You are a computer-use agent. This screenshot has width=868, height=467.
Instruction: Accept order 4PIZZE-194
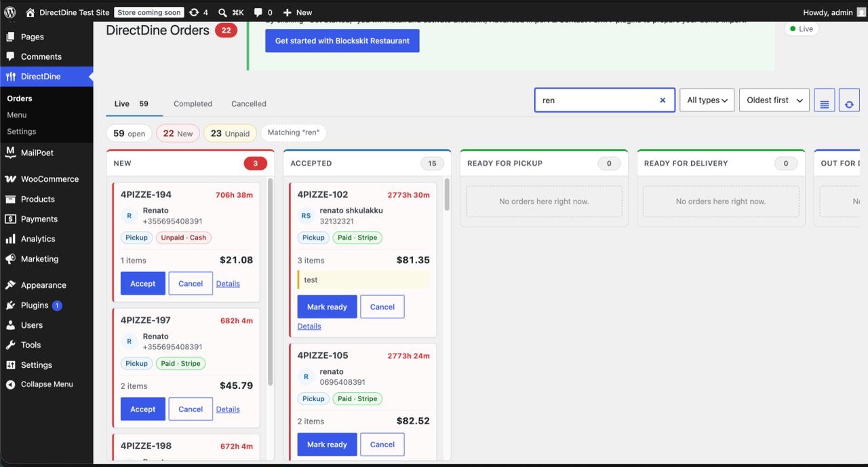[x=142, y=284]
